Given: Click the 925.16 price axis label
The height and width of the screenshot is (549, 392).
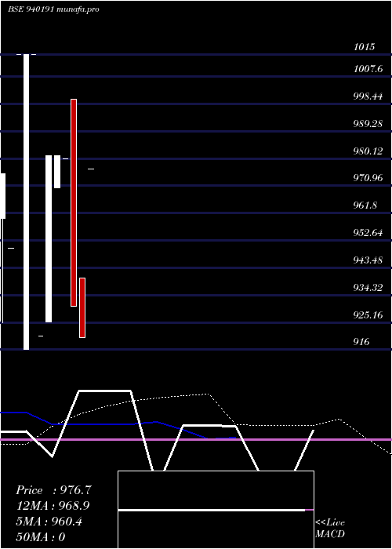Looking at the screenshot, I should click(368, 315).
